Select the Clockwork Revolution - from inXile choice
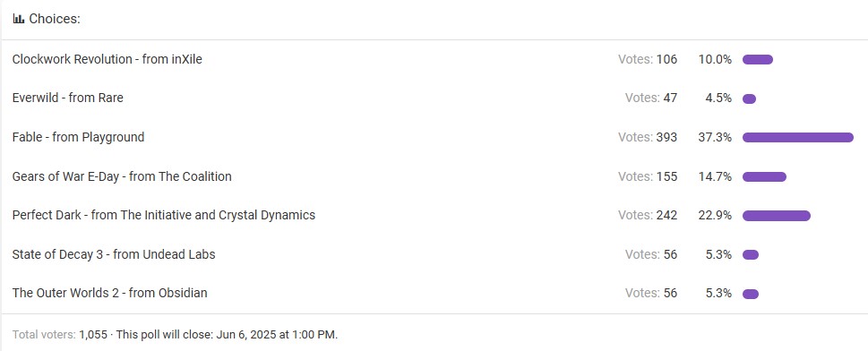The height and width of the screenshot is (351, 868). tap(107, 59)
